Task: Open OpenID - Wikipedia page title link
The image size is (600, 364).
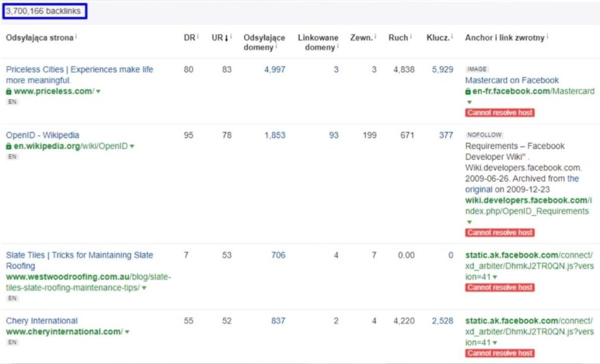Action: [42, 135]
